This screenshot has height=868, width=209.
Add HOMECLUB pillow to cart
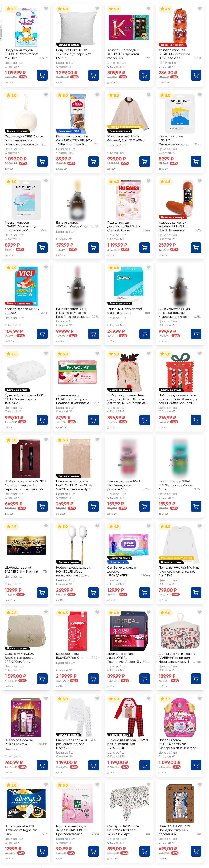click(93, 75)
